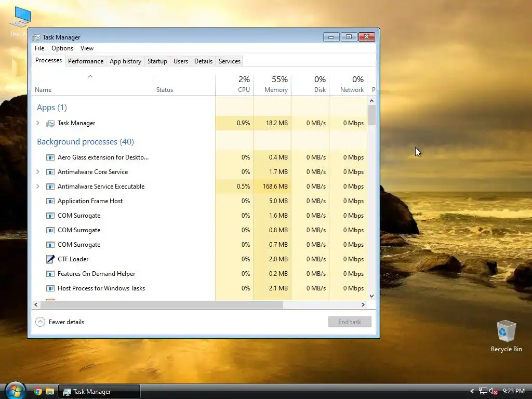Sort processes by Network column
The image size is (532, 399).
[x=348, y=85]
